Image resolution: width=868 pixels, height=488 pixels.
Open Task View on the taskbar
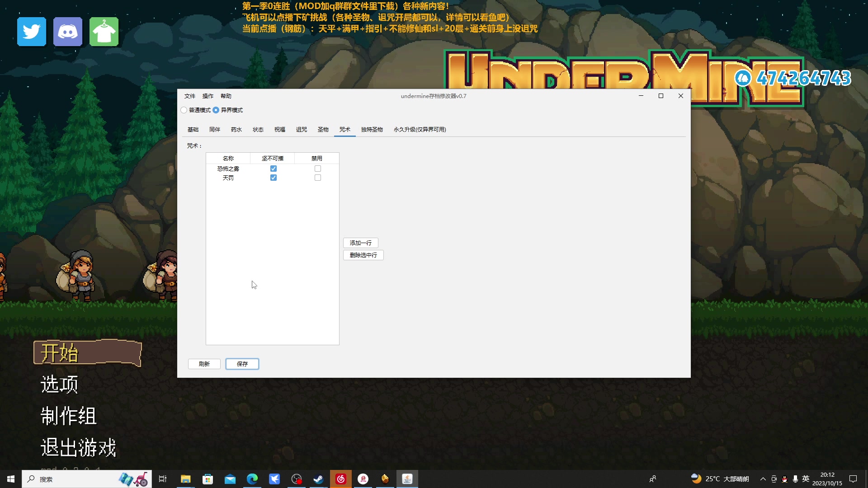163,479
